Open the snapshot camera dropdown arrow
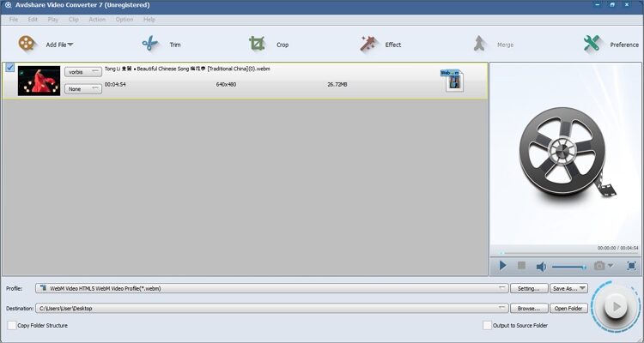The width and height of the screenshot is (644, 343). pyautogui.click(x=611, y=266)
